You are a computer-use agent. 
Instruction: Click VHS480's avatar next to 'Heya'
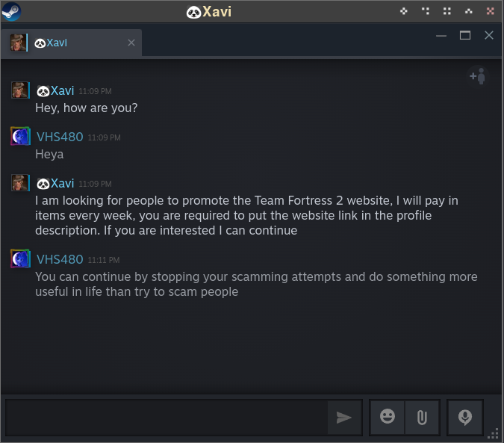click(20, 137)
